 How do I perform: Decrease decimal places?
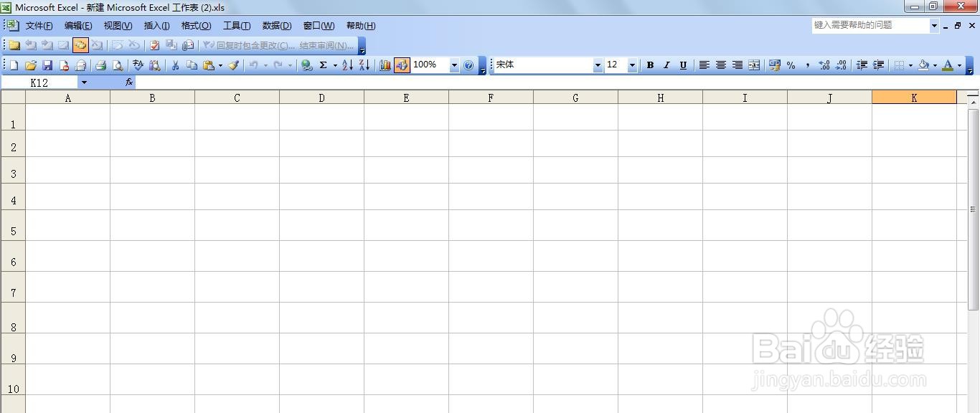click(x=841, y=65)
